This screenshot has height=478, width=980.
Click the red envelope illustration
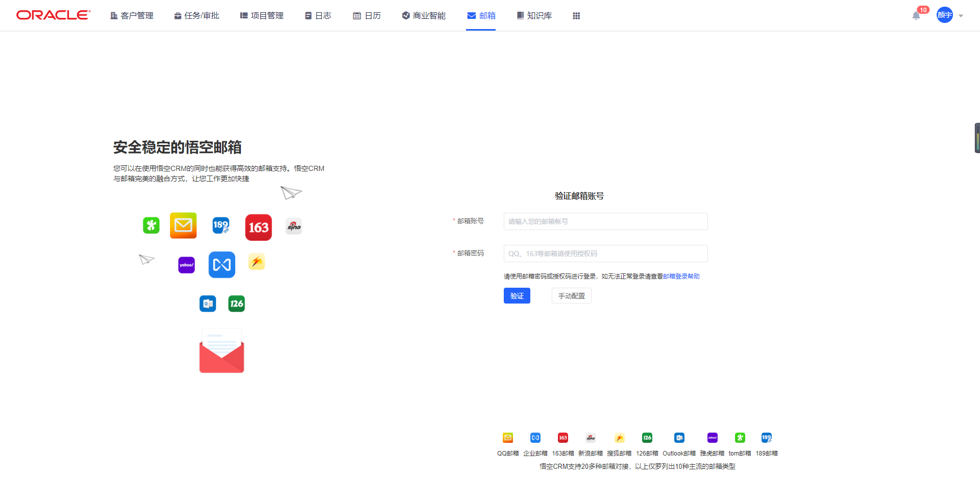coord(222,351)
